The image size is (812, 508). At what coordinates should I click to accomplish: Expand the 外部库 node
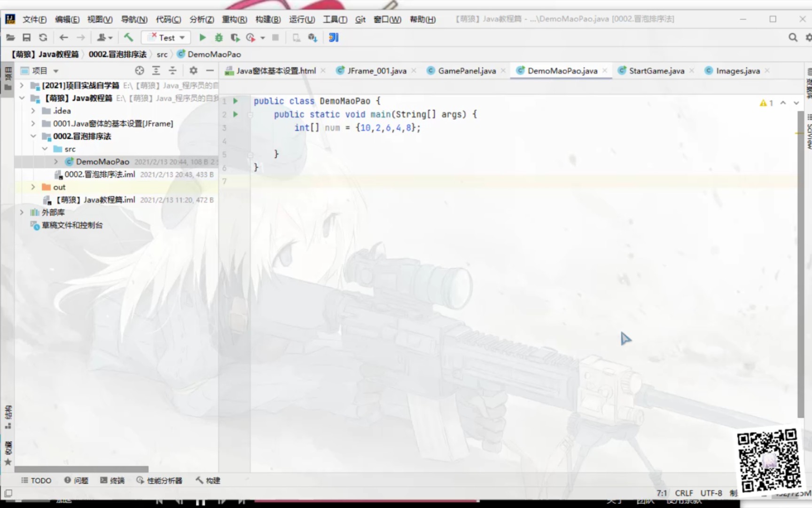tap(22, 212)
